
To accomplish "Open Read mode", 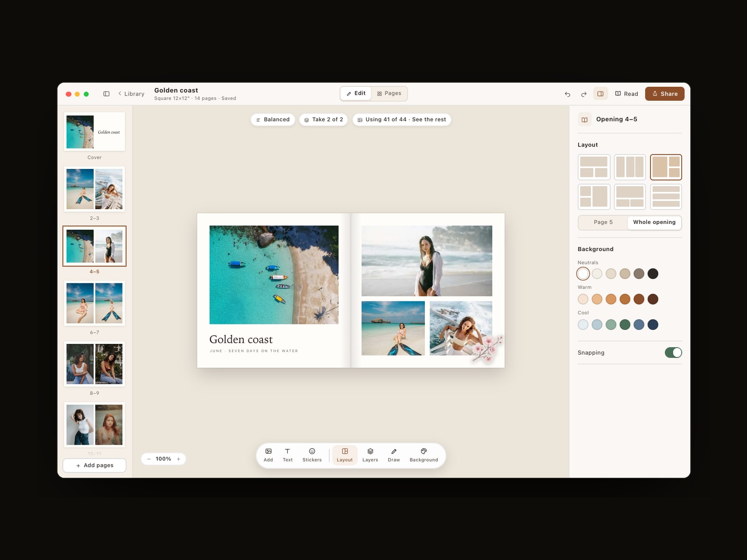I will point(627,94).
